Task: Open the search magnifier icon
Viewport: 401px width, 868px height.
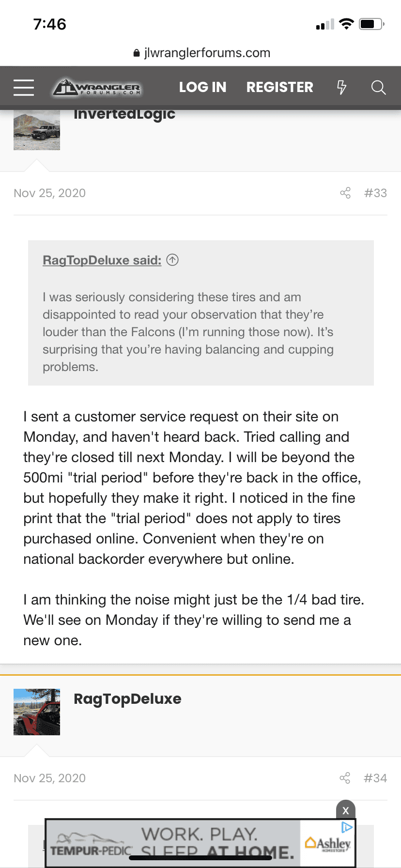Action: (378, 88)
